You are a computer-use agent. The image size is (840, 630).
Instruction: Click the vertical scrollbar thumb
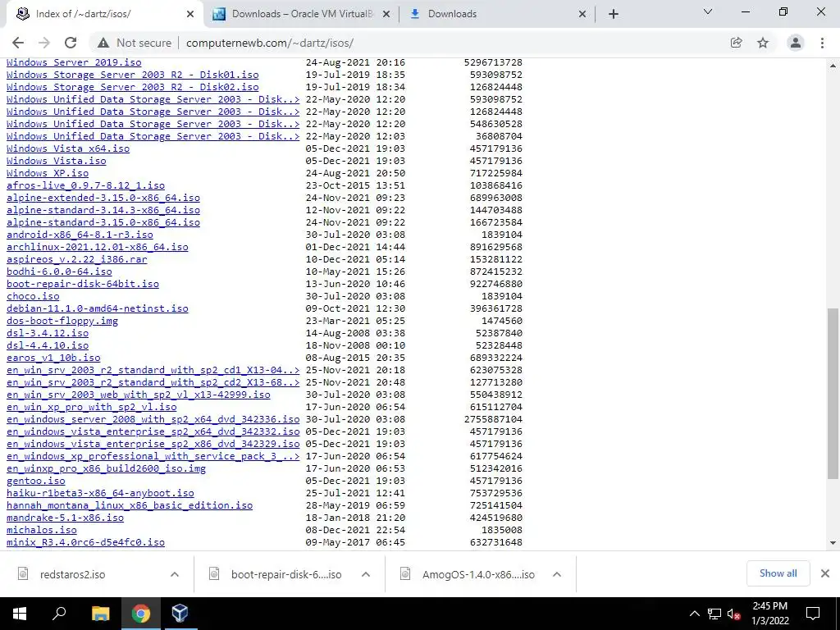(x=833, y=394)
